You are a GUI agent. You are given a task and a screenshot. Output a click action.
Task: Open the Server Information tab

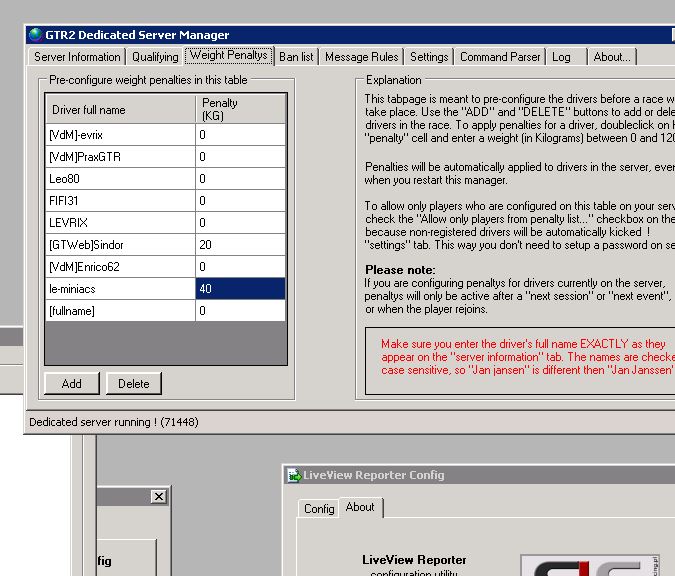point(77,57)
